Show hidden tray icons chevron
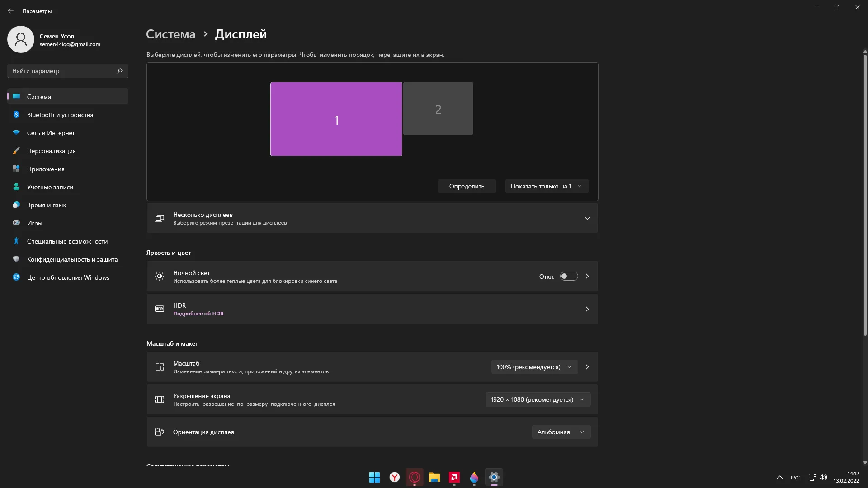The image size is (868, 488). 780,477
